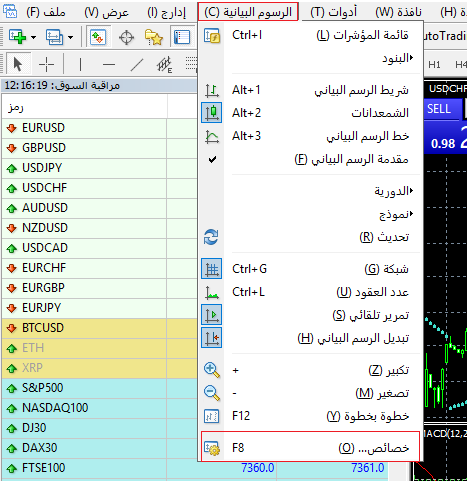This screenshot has width=467, height=481.
Task: Select USDCHF row in Market Watch
Action: point(99,188)
